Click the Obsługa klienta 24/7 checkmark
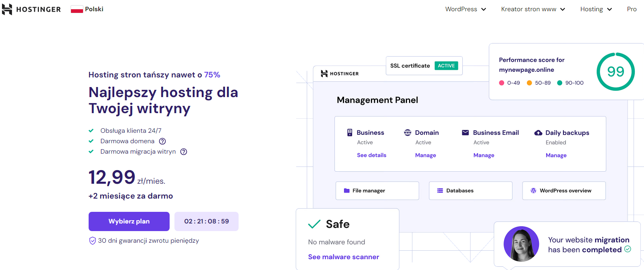 (x=91, y=131)
